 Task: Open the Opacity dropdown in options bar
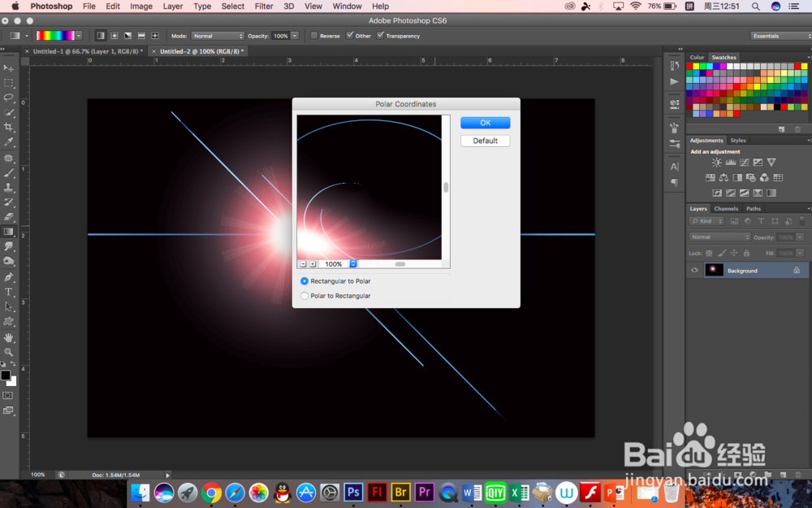click(295, 36)
